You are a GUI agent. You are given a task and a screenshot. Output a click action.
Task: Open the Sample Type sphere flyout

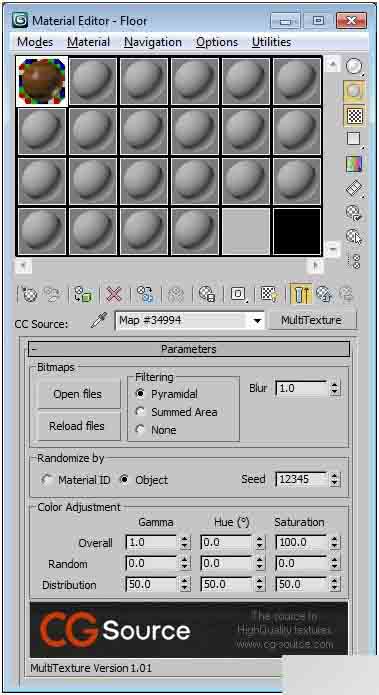coord(354,67)
